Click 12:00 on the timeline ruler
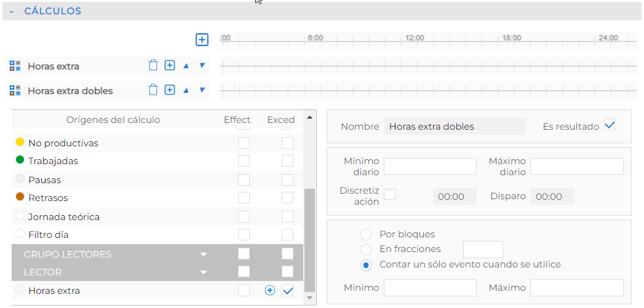The height and width of the screenshot is (308, 644). (415, 38)
